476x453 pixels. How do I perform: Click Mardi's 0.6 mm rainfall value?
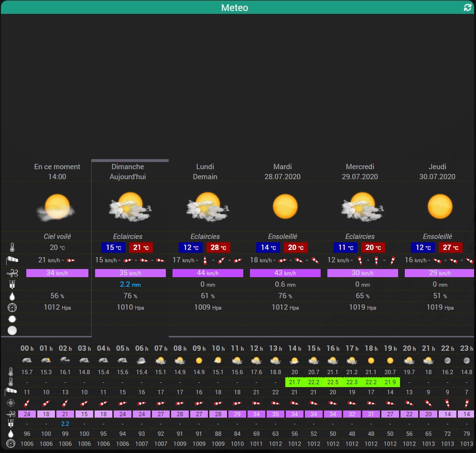pyautogui.click(x=285, y=284)
